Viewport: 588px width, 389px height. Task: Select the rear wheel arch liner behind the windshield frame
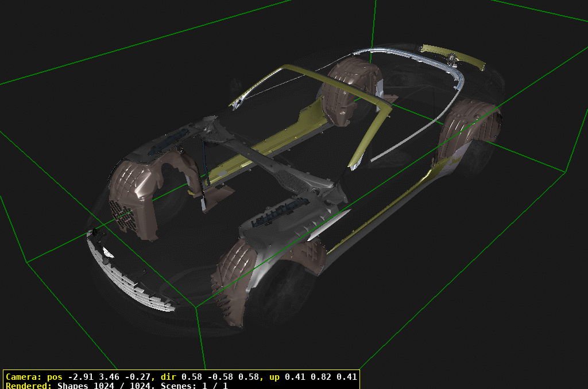pos(345,92)
